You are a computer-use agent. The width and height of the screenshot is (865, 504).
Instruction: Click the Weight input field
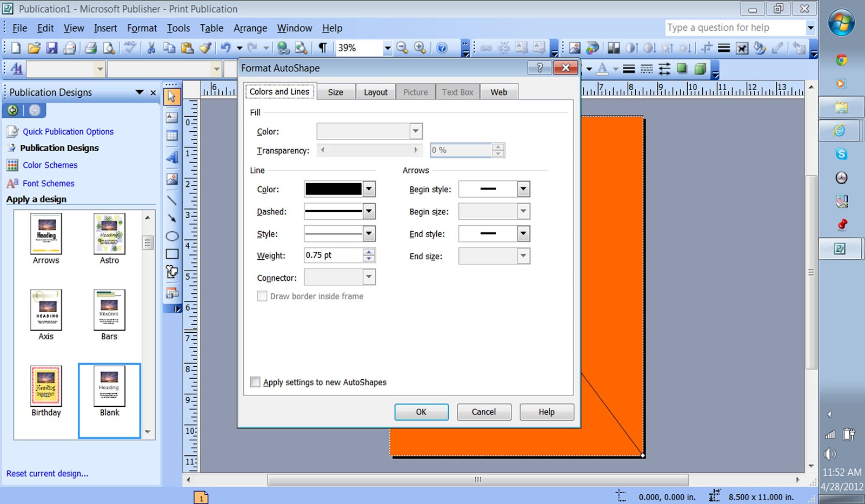point(334,255)
